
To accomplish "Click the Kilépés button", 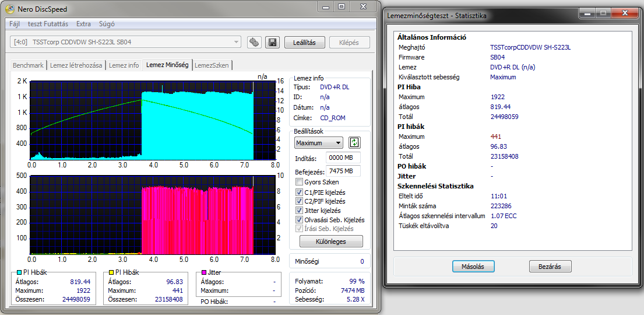I will [350, 43].
